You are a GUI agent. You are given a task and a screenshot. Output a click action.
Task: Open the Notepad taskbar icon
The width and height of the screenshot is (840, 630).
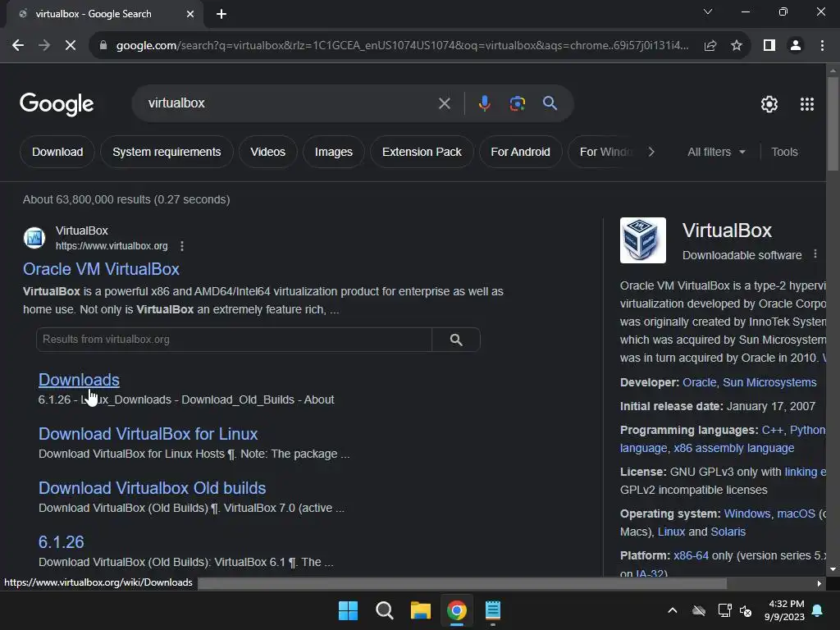(493, 610)
